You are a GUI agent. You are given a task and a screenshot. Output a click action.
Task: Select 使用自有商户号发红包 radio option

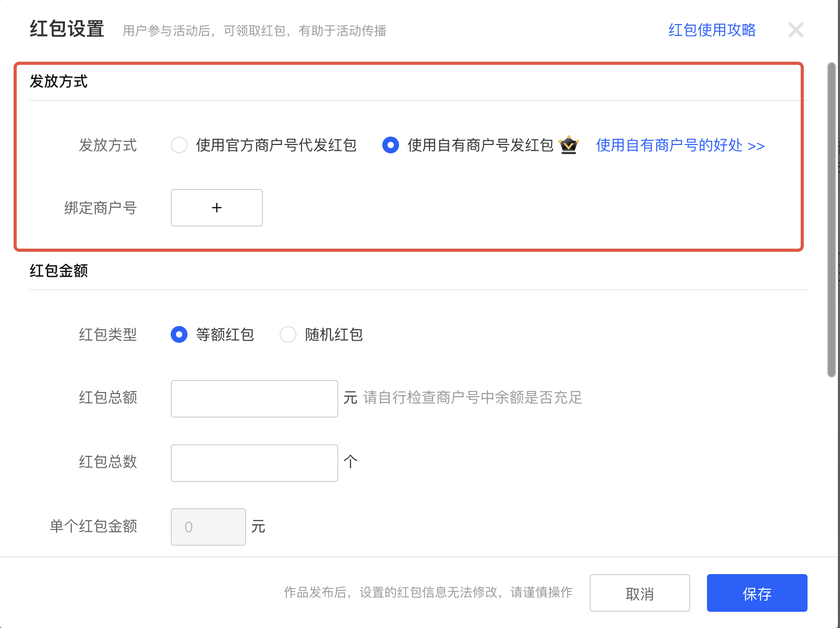coord(391,145)
